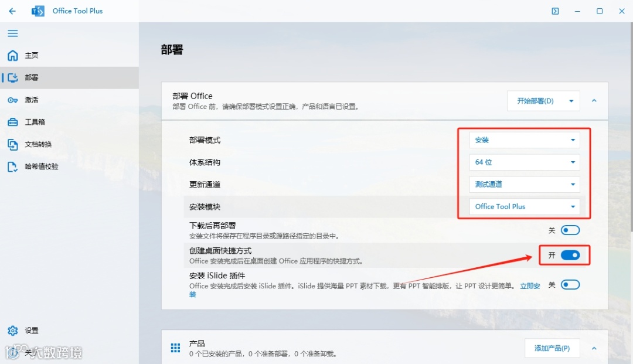This screenshot has width=633, height=364.
Task: Click the home icon next to 主页
Action: pyautogui.click(x=12, y=55)
